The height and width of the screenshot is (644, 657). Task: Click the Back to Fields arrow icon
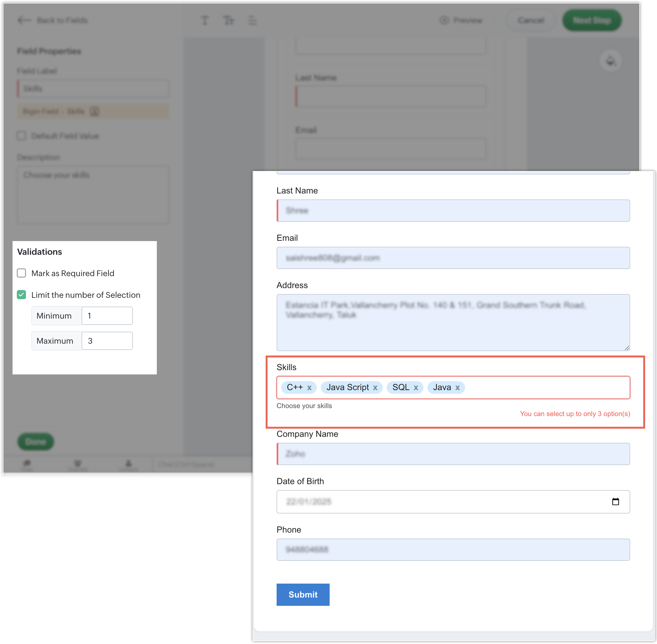coord(24,20)
